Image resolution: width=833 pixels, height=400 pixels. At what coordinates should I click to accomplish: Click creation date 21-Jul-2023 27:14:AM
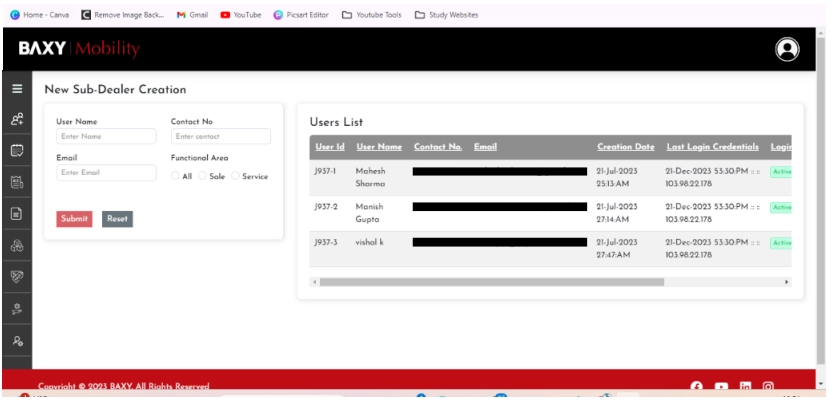pyautogui.click(x=617, y=213)
